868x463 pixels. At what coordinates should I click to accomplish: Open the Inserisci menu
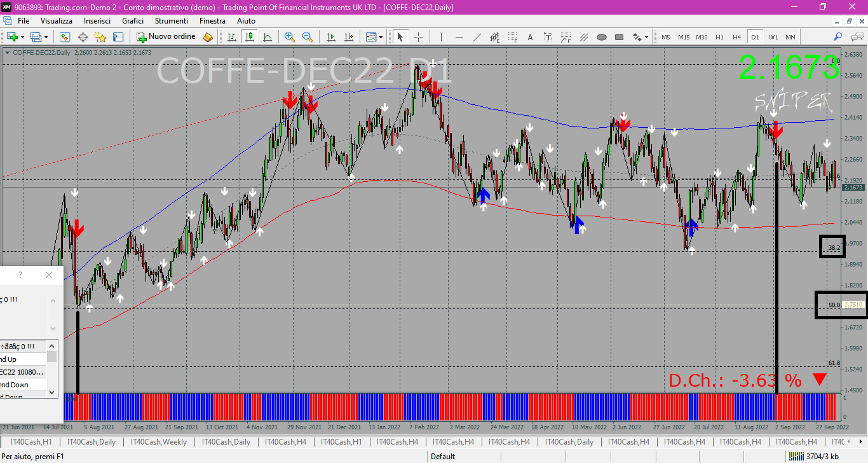click(97, 21)
